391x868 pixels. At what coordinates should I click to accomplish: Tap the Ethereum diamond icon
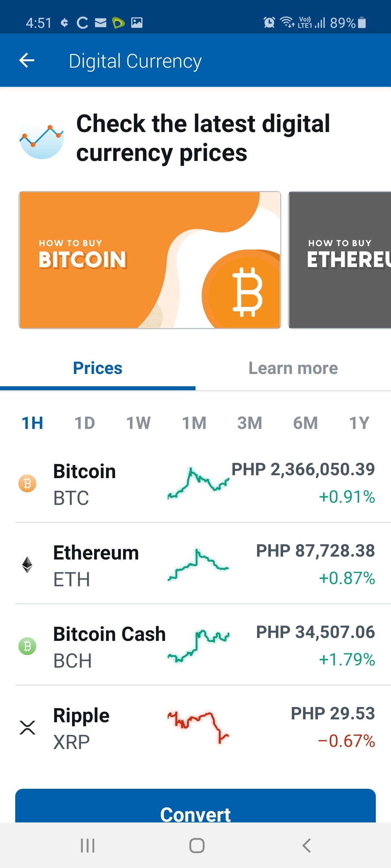click(x=28, y=565)
